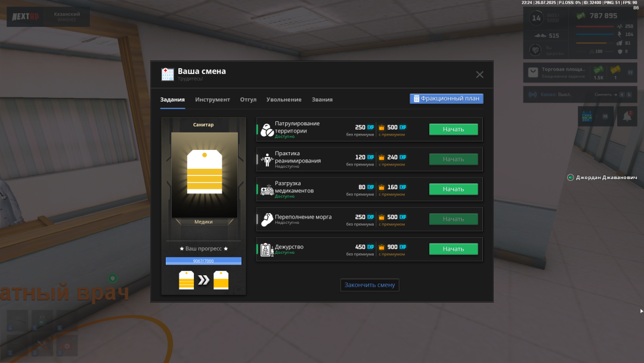Open the Отгул tab
The height and width of the screenshot is (363, 644).
tap(248, 100)
